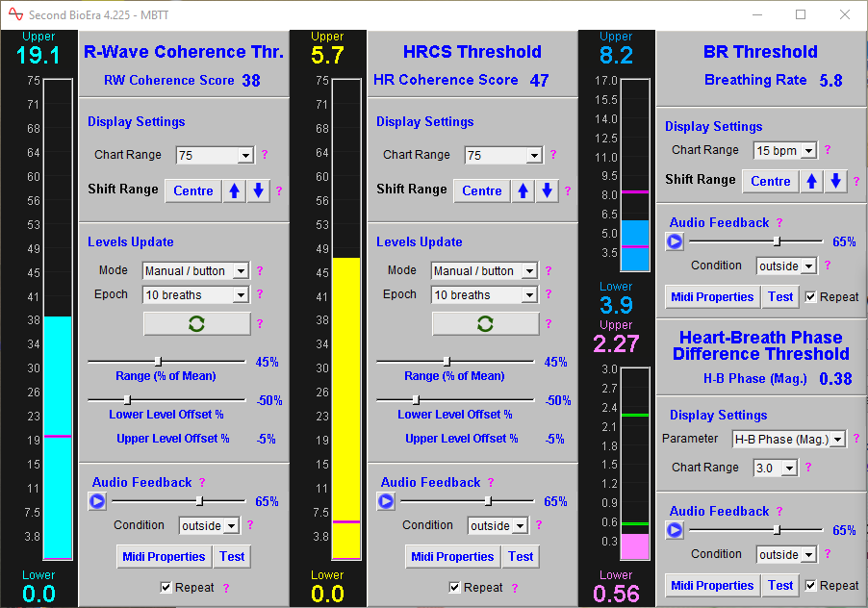Screen dimensions: 868x608
Task: Toggle Repeat in BR Threshold audio section
Action: (808, 296)
